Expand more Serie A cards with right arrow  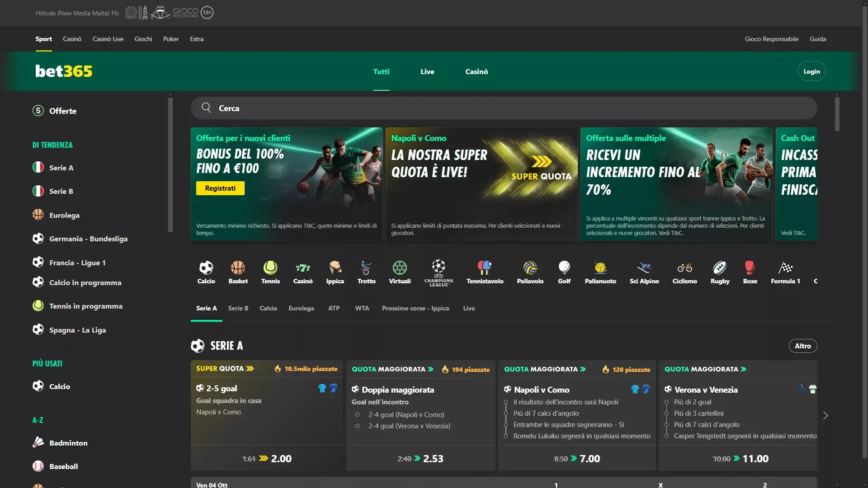(x=826, y=415)
